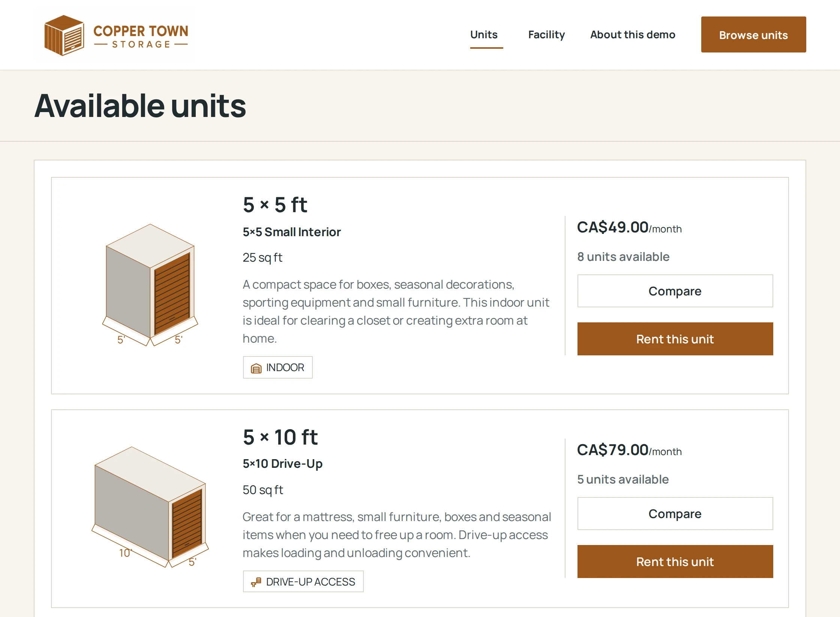Click the indoor garage icon in INDOOR tag

pyautogui.click(x=256, y=368)
